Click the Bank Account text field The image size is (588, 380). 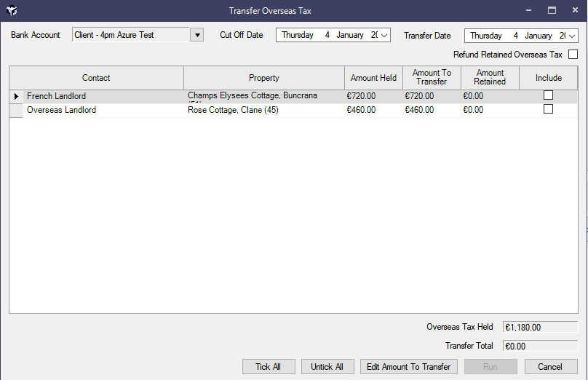click(x=130, y=35)
